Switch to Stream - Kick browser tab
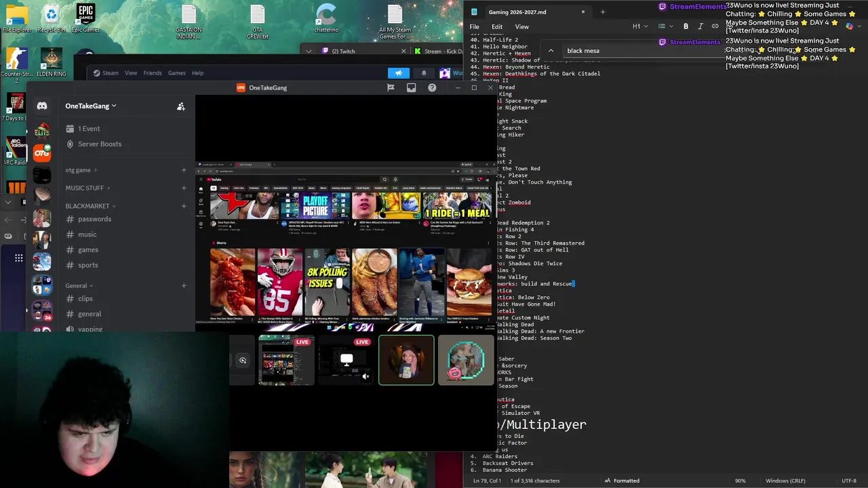Viewport: 868px width, 488px height. [x=439, y=51]
